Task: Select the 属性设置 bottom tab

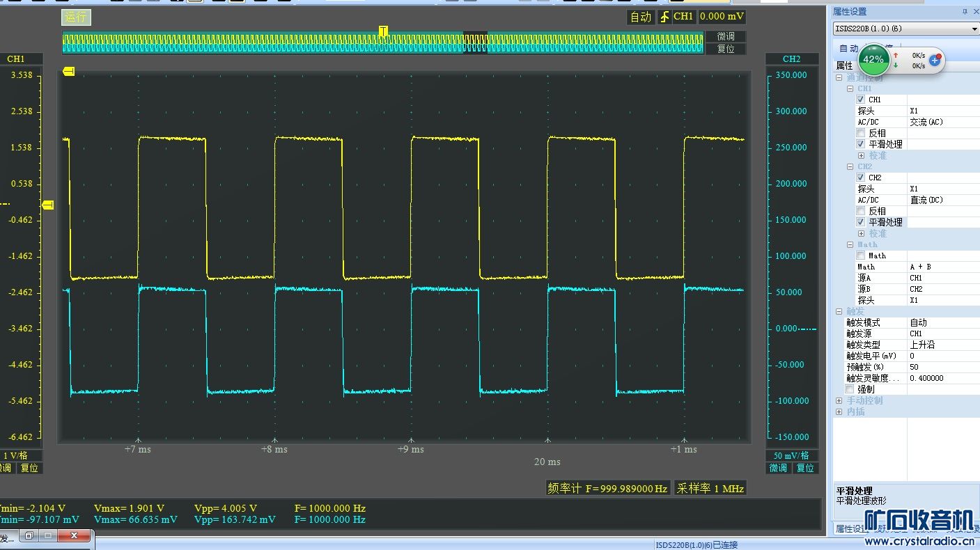Action: click(x=849, y=529)
